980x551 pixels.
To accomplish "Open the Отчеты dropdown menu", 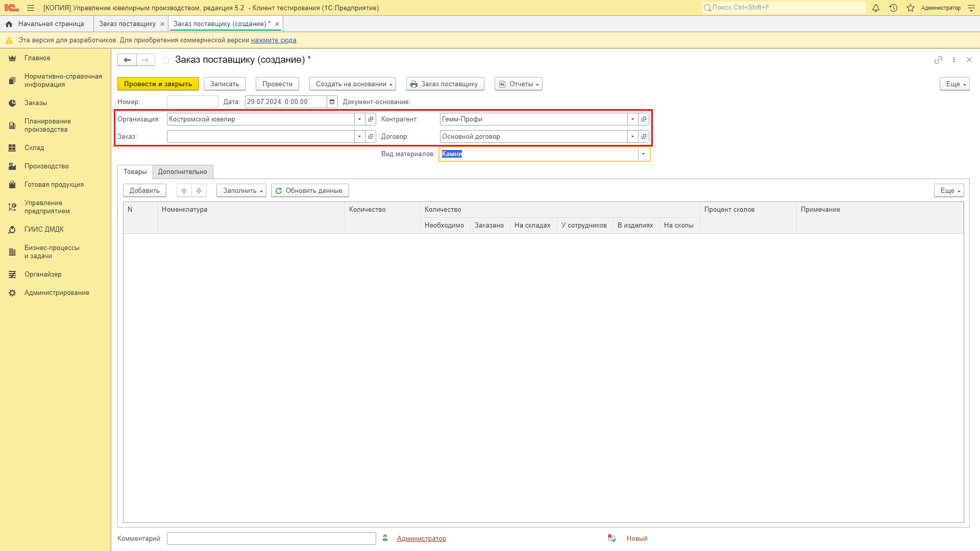I will [519, 84].
